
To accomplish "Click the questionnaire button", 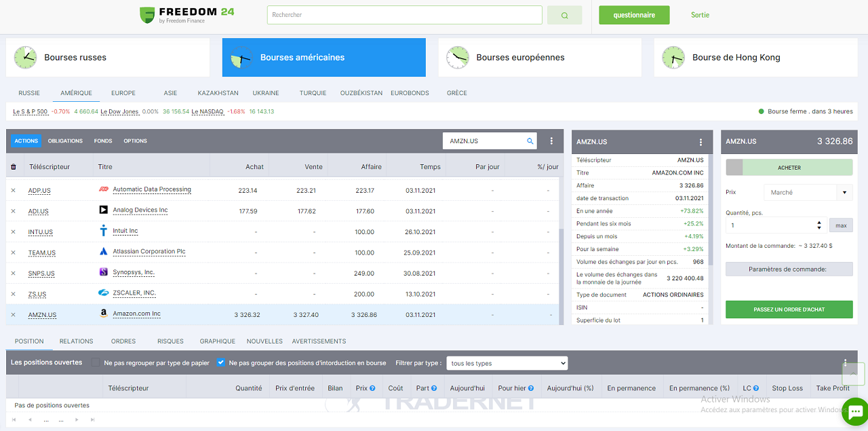I will (x=634, y=15).
